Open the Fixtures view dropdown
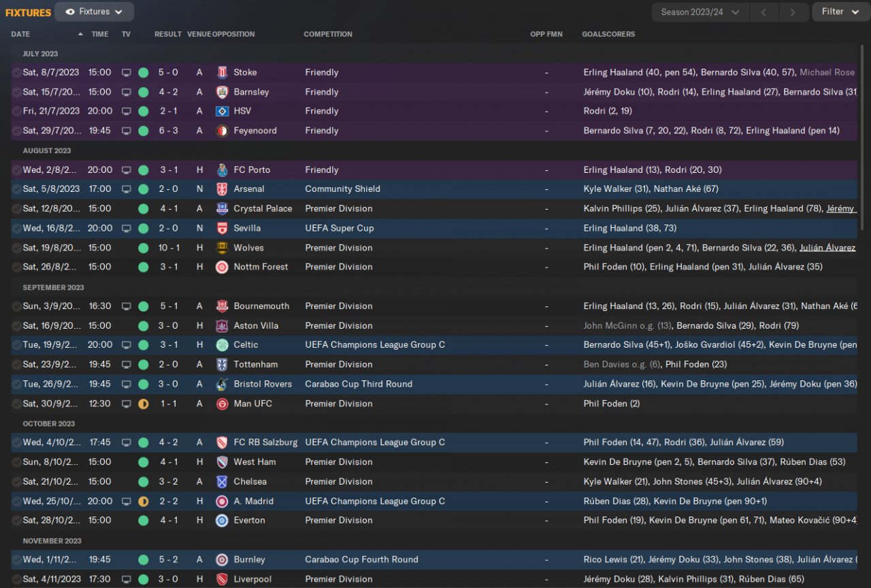This screenshot has width=871, height=588. 95,12
